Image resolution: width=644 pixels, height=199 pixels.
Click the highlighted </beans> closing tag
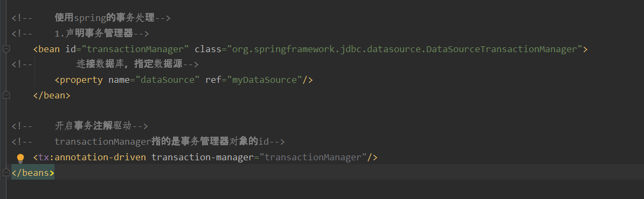point(33,173)
